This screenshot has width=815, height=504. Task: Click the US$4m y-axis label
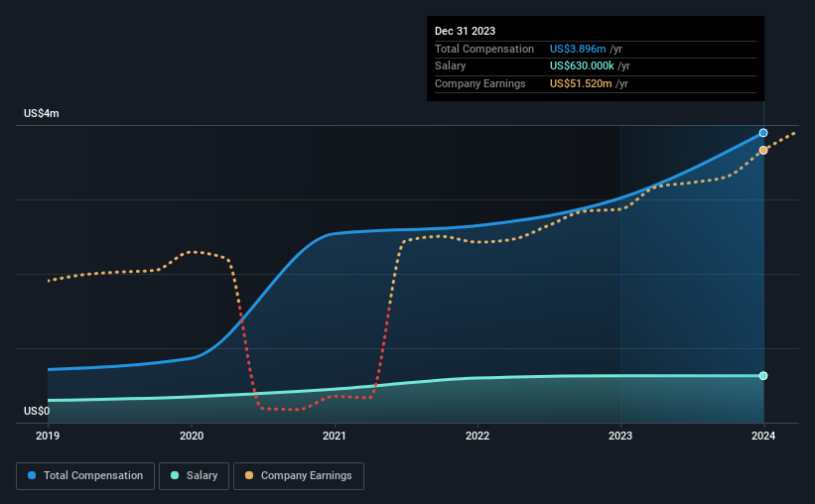coord(41,113)
